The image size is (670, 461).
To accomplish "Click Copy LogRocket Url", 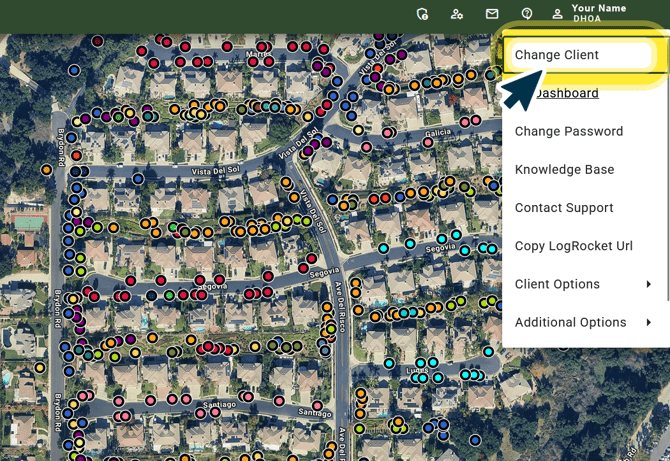I will pyautogui.click(x=573, y=246).
